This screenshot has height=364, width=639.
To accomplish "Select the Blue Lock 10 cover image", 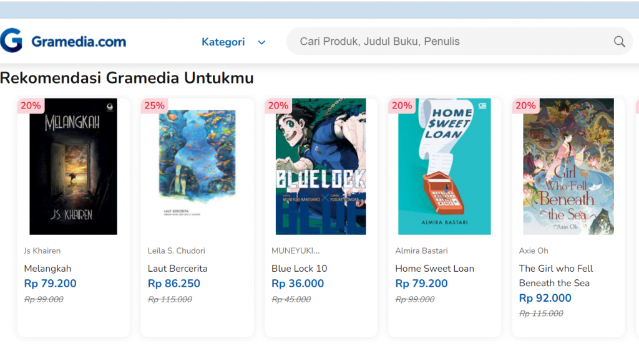I will [x=321, y=166].
